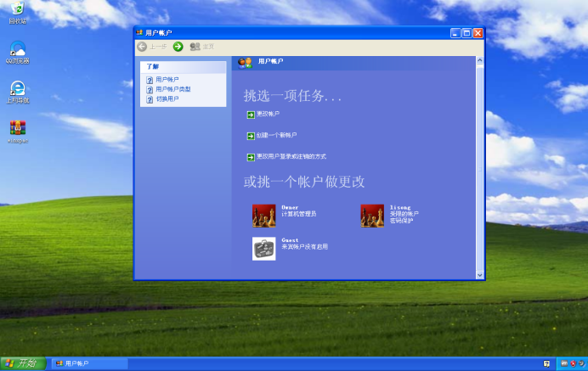Select the 更改帐户 task

268,114
